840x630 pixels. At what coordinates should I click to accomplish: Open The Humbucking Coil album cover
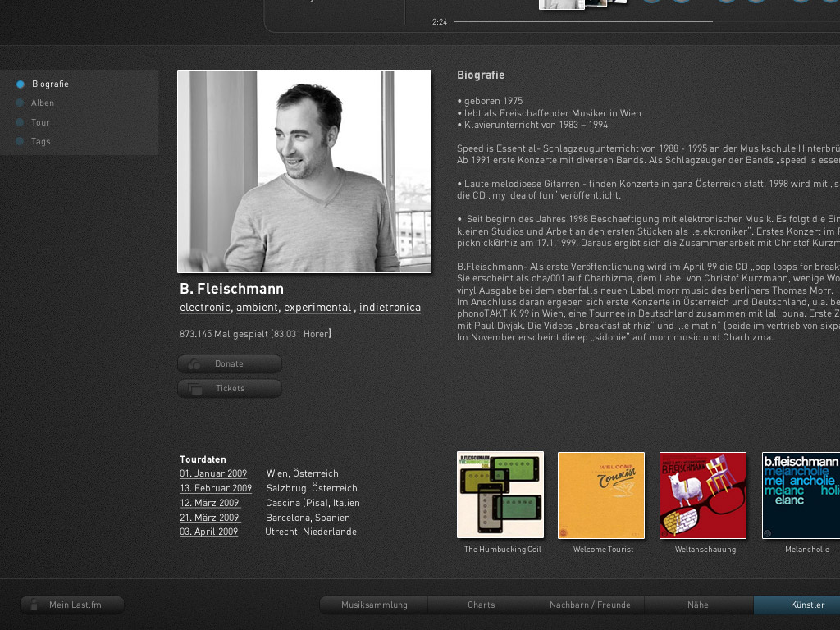(x=500, y=495)
